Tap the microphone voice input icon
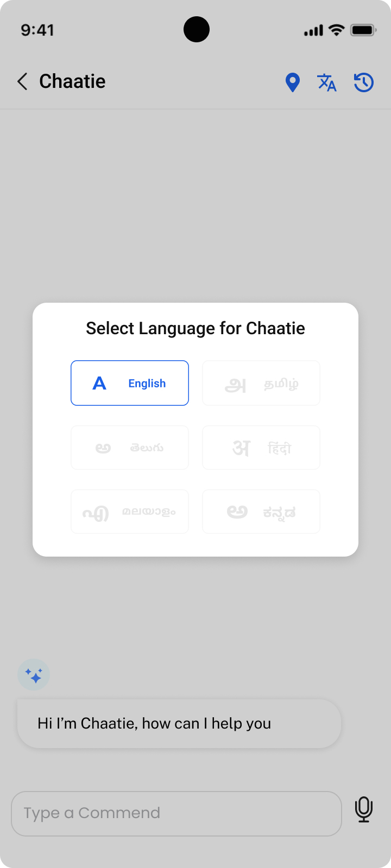391x868 pixels. pyautogui.click(x=364, y=809)
